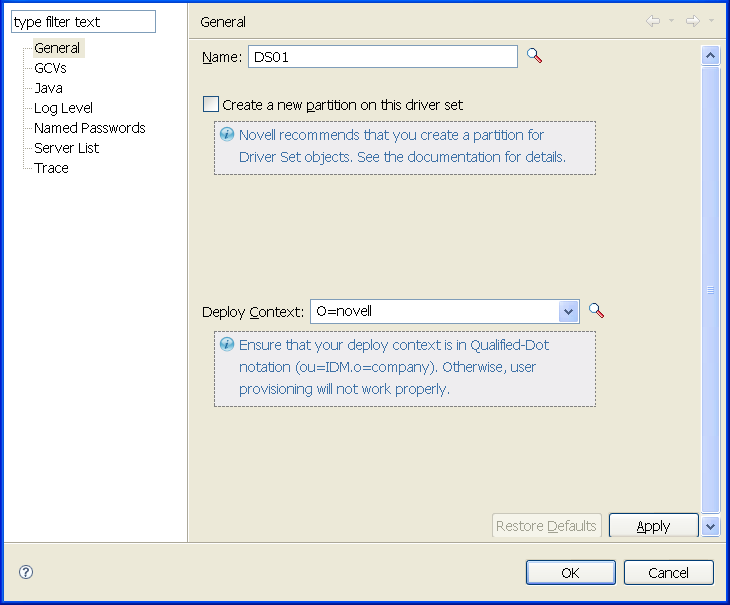
Task: Open forward history dropdown arrow
Action: (x=711, y=20)
